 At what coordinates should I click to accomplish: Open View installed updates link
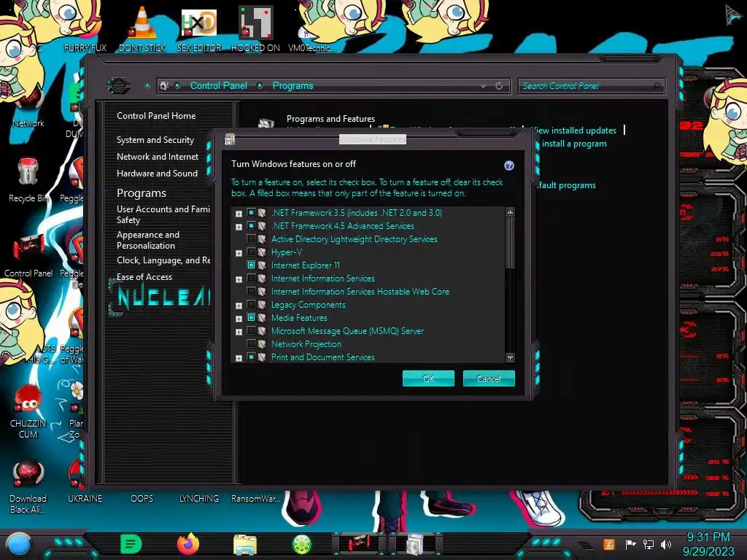tap(573, 131)
